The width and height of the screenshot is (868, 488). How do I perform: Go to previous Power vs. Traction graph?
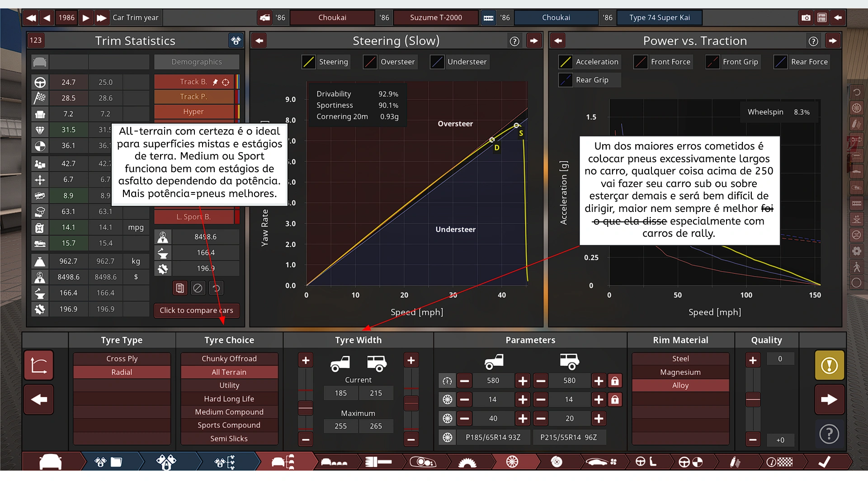pos(558,41)
